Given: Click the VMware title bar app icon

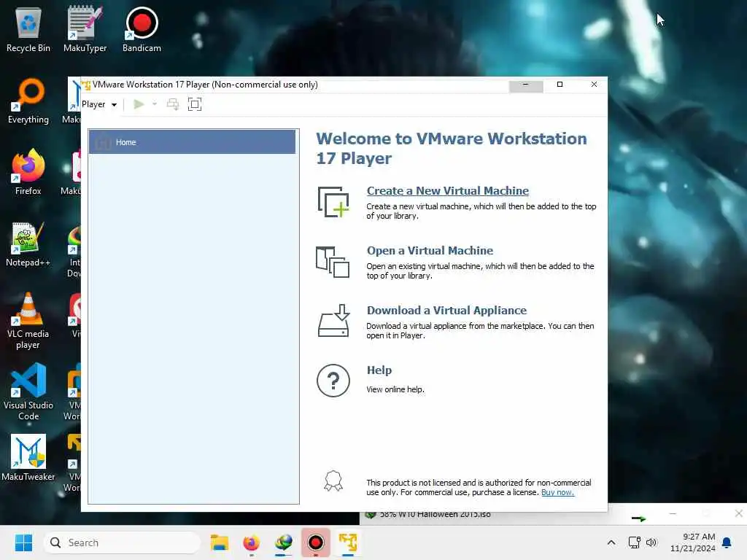Looking at the screenshot, I should (x=86, y=85).
